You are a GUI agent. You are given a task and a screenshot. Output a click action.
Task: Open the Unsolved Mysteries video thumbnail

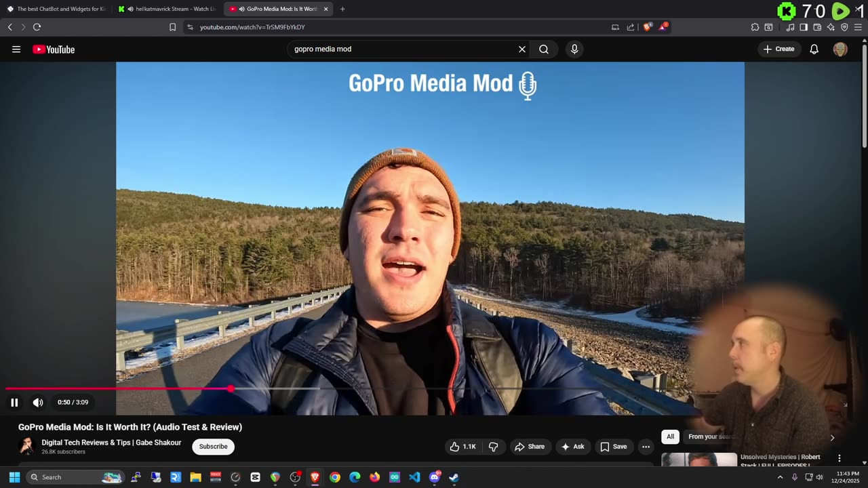[699, 460]
